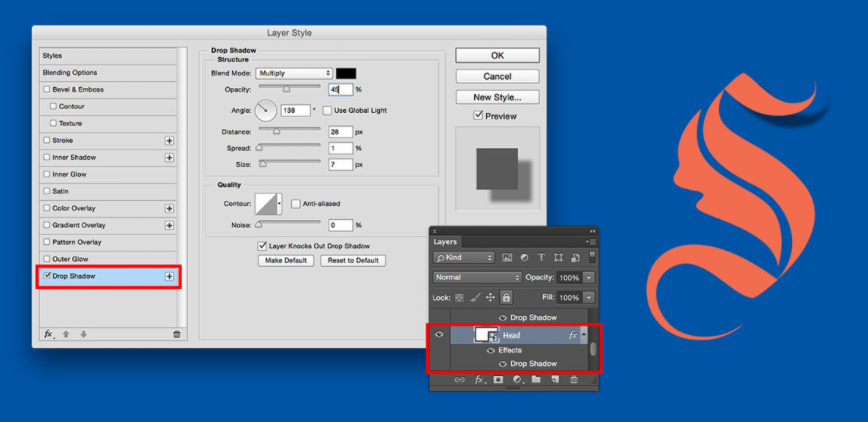Click the black shadow color swatch
This screenshot has width=868, height=422.
pyautogui.click(x=346, y=73)
